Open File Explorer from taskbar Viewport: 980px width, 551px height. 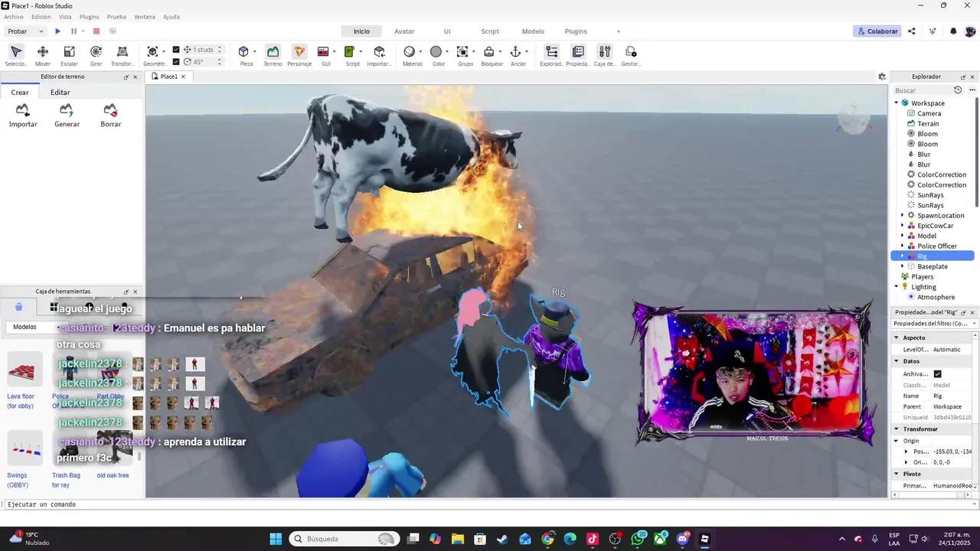click(458, 539)
